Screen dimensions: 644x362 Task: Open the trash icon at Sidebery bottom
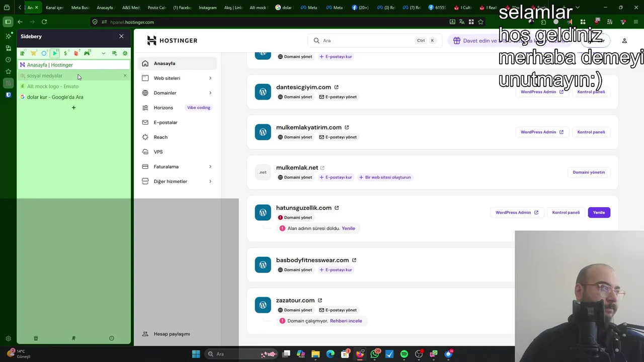36,338
